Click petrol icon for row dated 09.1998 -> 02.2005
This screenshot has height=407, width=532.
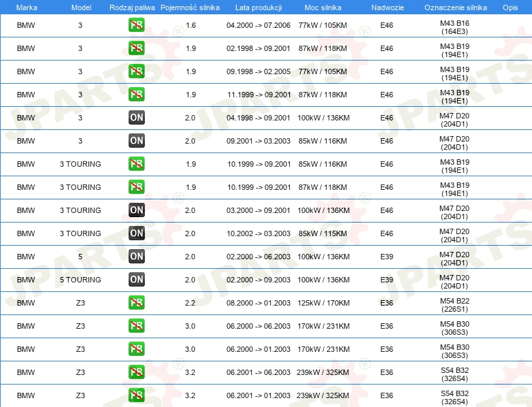pos(136,71)
